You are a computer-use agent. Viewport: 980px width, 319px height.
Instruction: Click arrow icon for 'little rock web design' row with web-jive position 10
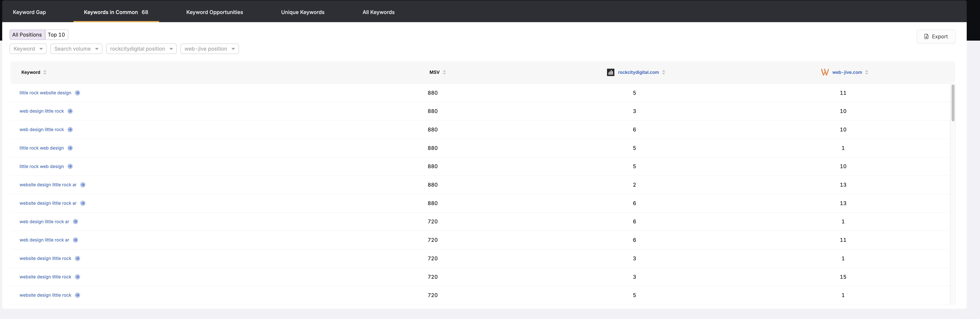click(70, 166)
